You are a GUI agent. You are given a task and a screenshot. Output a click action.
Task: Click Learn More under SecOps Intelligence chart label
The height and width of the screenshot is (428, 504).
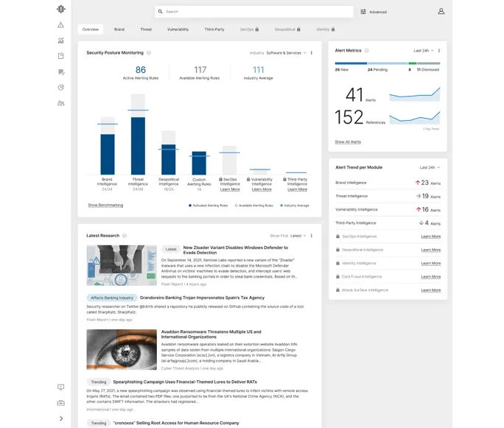(230, 189)
